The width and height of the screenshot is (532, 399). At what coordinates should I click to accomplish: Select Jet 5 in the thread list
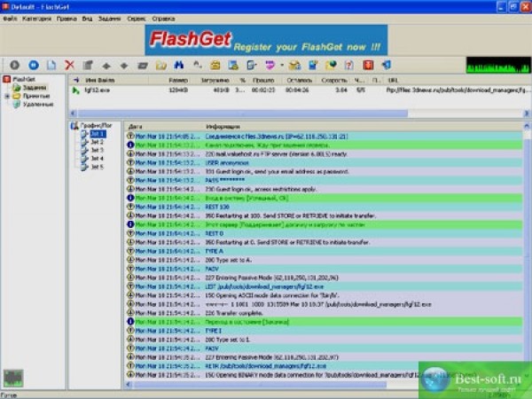(98, 167)
